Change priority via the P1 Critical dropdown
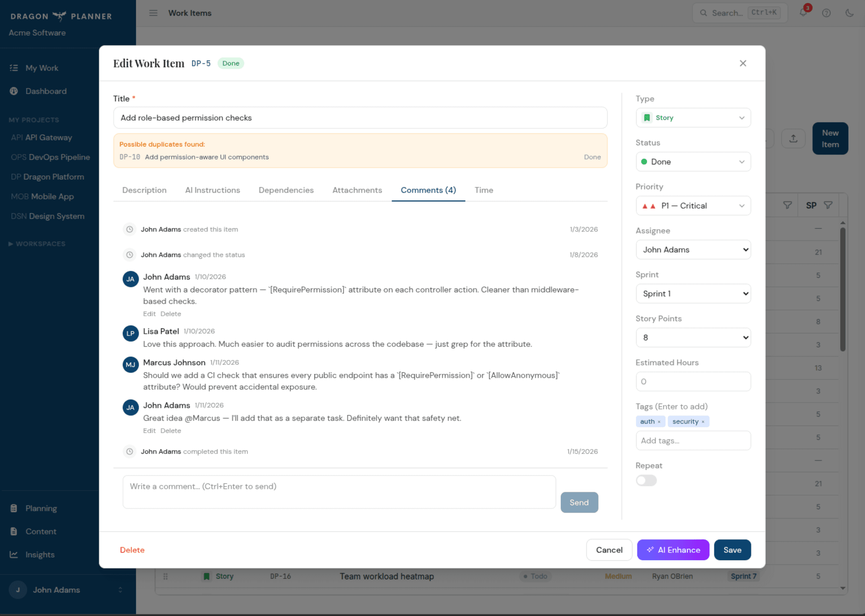Screen dimensions: 865x616 click(693, 205)
